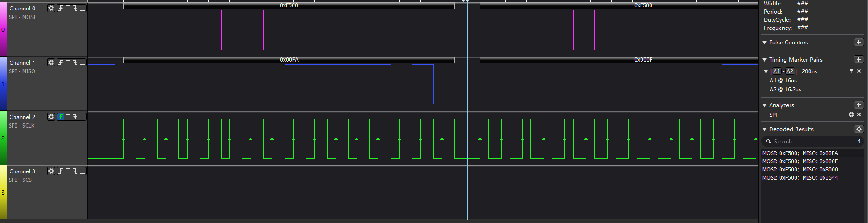Click the 0x00FA decoded bubble on MISO
Viewport: 868px width, 223px height.
[x=289, y=60]
